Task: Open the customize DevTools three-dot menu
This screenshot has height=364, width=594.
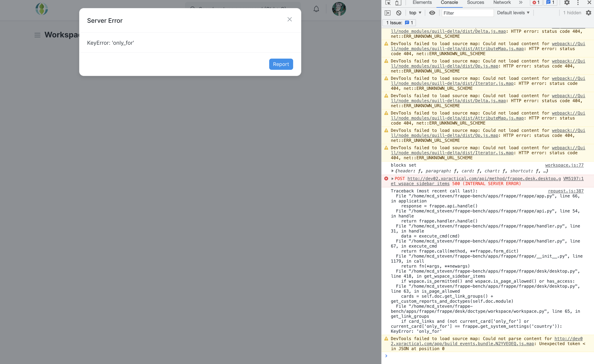Action: tap(578, 3)
